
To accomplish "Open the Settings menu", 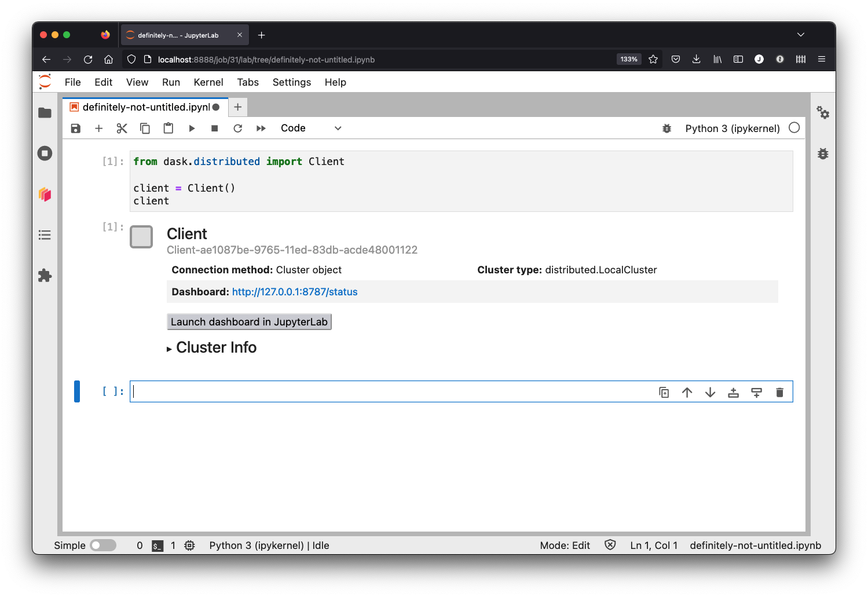I will click(292, 82).
